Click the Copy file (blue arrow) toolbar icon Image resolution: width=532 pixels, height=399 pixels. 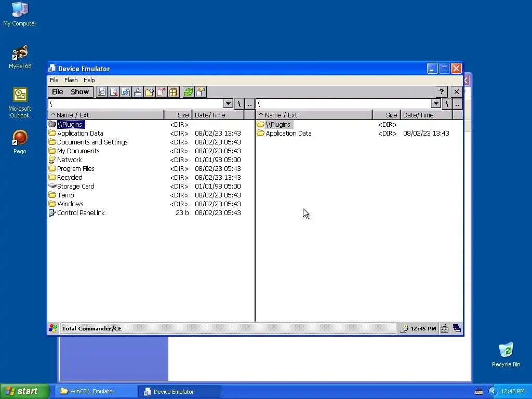(x=126, y=92)
